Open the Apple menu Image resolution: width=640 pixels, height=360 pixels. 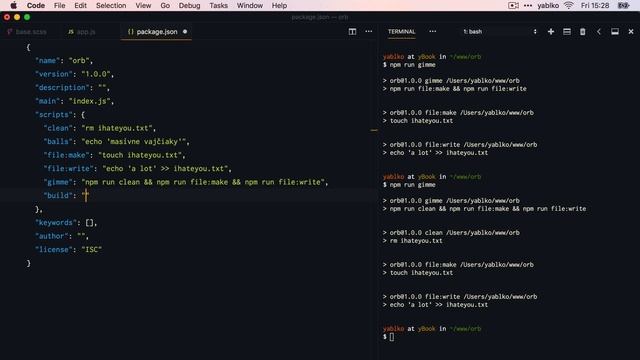point(13,5)
